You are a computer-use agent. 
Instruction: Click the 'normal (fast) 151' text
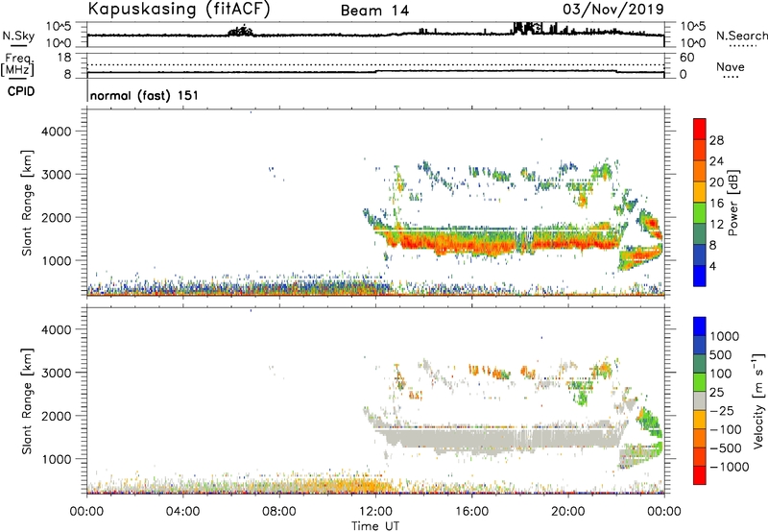145,95
